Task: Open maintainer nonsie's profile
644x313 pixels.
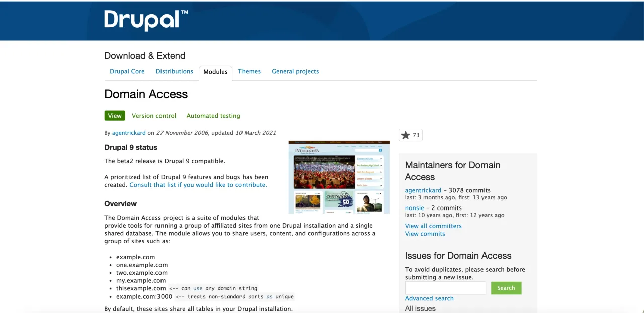Action: coord(415,208)
